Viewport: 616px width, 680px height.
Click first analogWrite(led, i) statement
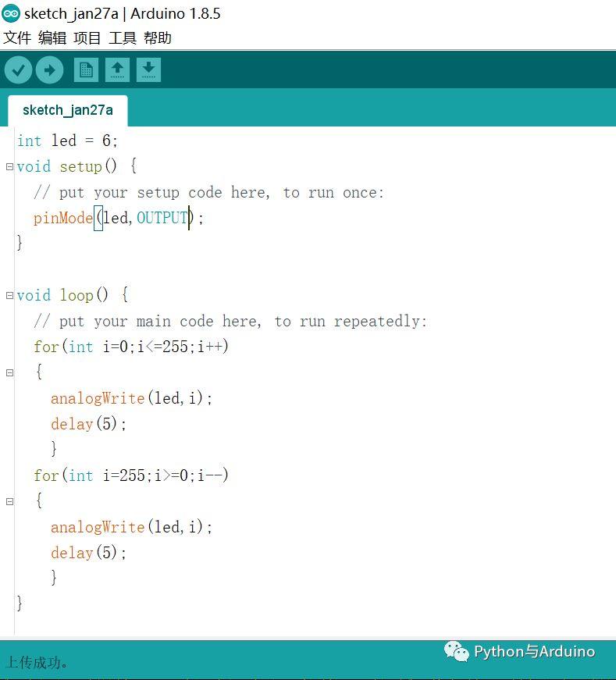click(x=131, y=398)
